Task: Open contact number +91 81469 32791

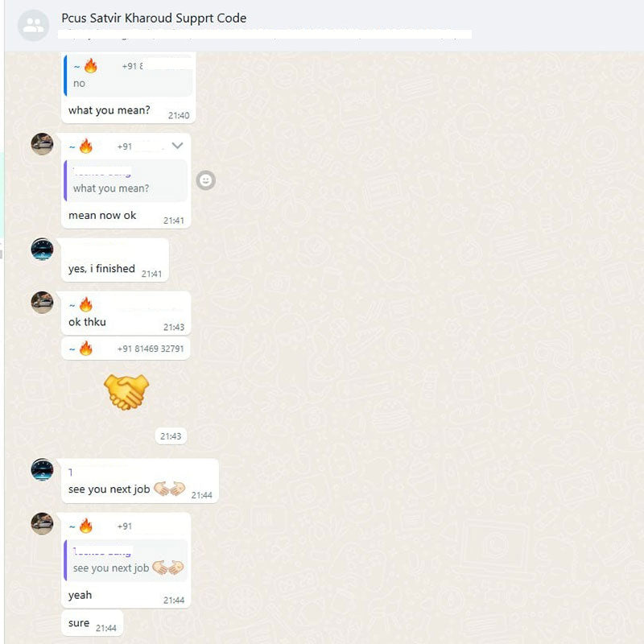Action: pyautogui.click(x=151, y=349)
